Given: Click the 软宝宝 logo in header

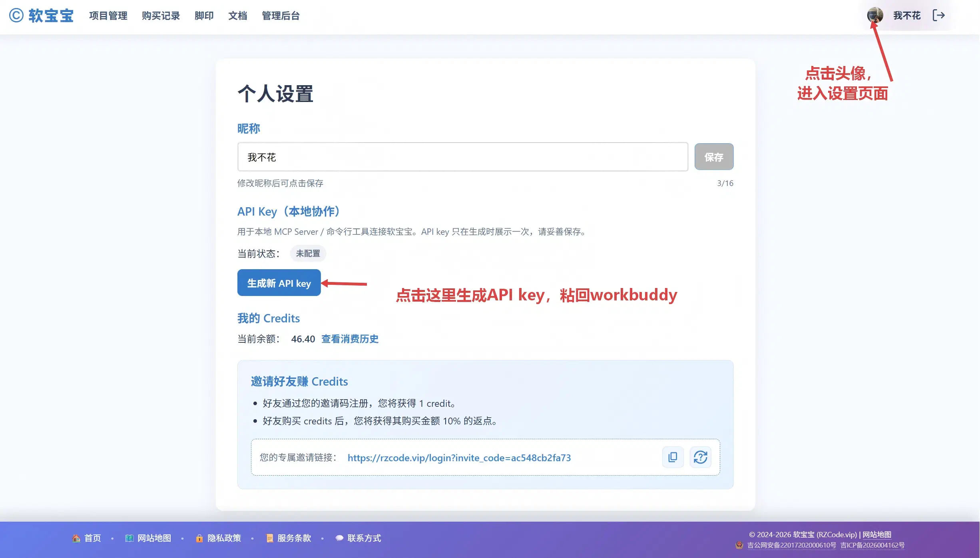Looking at the screenshot, I should pos(42,16).
